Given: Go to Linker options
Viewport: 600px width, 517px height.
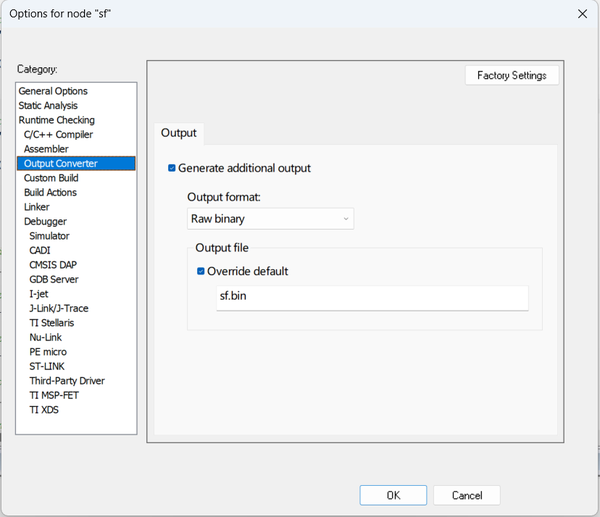Looking at the screenshot, I should 37,207.
